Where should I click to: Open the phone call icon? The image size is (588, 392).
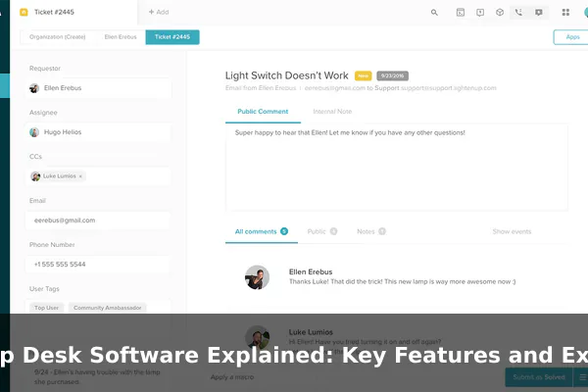pyautogui.click(x=518, y=13)
